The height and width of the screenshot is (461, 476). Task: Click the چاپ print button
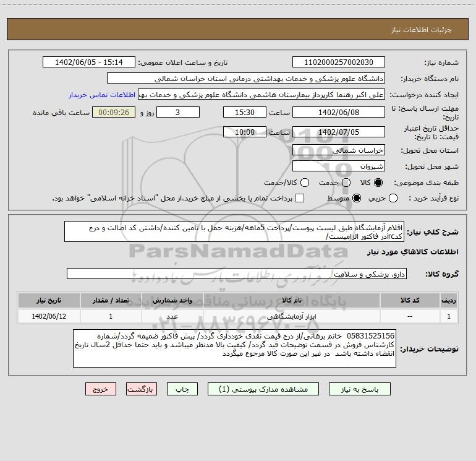182,389
